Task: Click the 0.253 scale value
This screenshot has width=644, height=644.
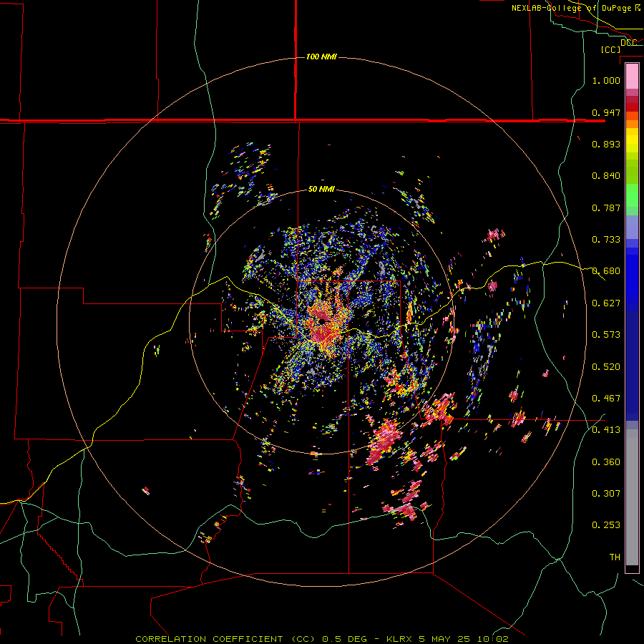Action: click(x=606, y=525)
